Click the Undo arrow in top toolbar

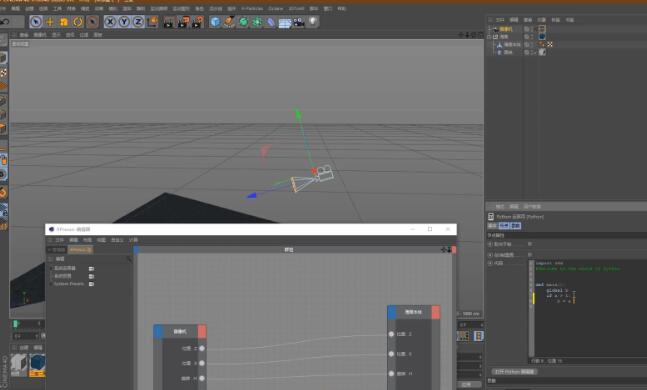(x=5, y=21)
